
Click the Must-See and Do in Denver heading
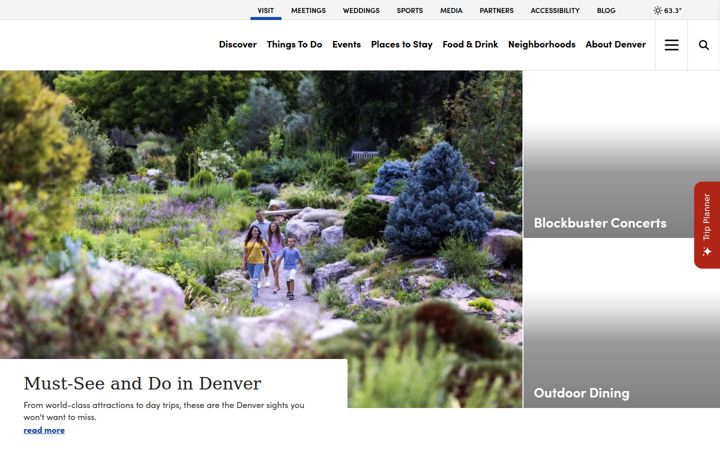coord(142,383)
